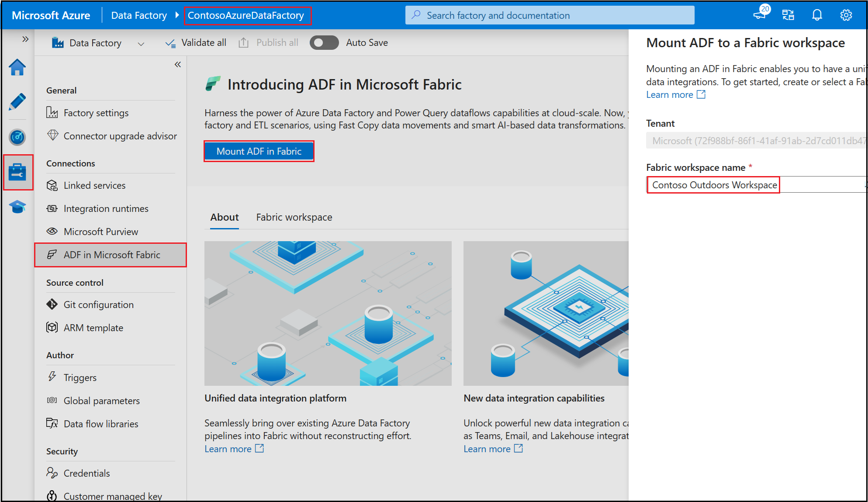
Task: Open the Home icon in left rail
Action: point(17,68)
